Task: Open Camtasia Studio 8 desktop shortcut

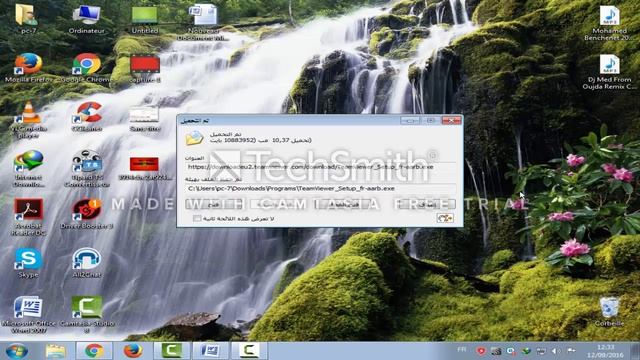Action: [x=87, y=314]
